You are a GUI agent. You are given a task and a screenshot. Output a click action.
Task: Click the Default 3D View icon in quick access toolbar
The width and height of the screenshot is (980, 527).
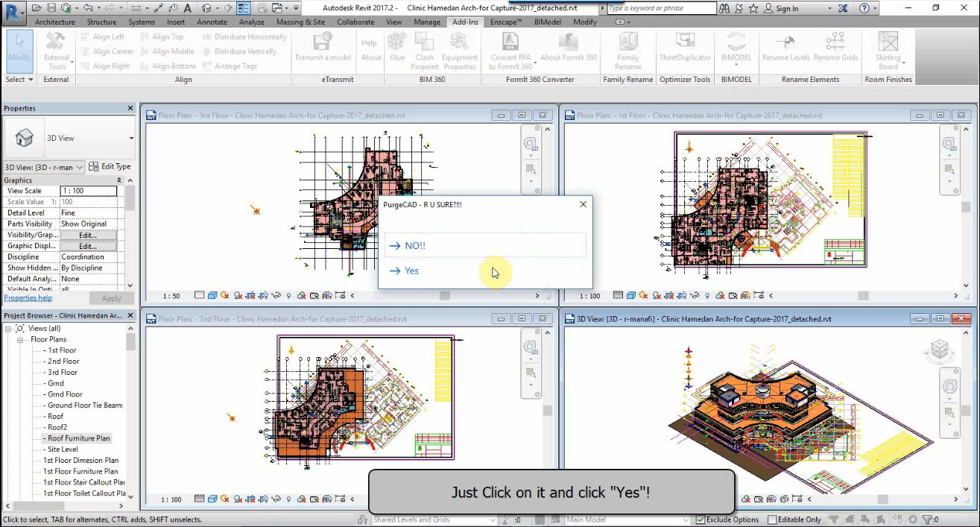point(206,8)
